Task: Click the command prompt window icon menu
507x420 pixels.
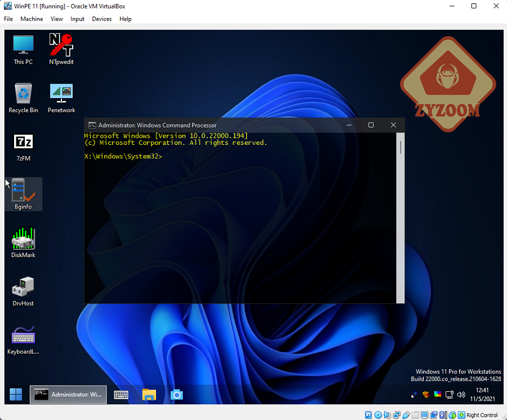Action: [92, 125]
